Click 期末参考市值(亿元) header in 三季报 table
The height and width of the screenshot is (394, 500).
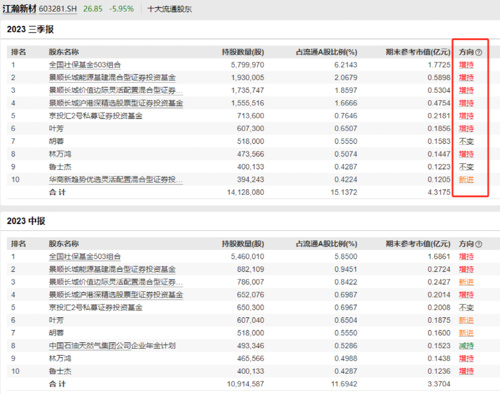pyautogui.click(x=418, y=52)
